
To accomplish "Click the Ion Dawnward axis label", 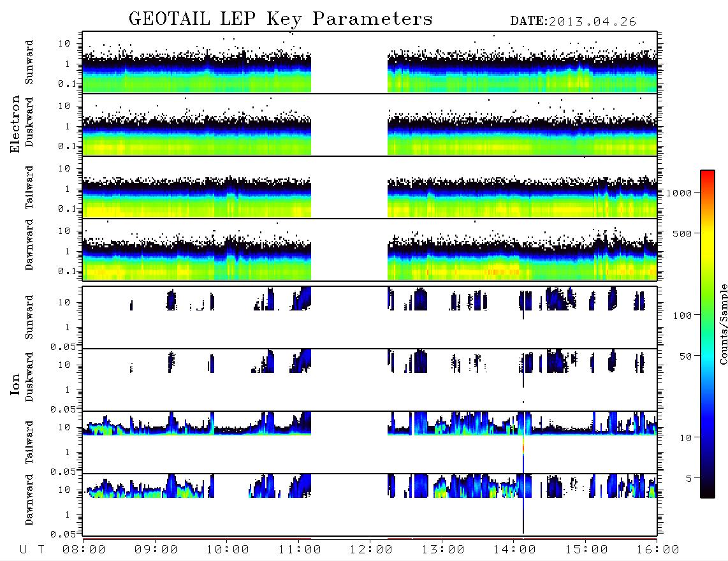I will (29, 500).
